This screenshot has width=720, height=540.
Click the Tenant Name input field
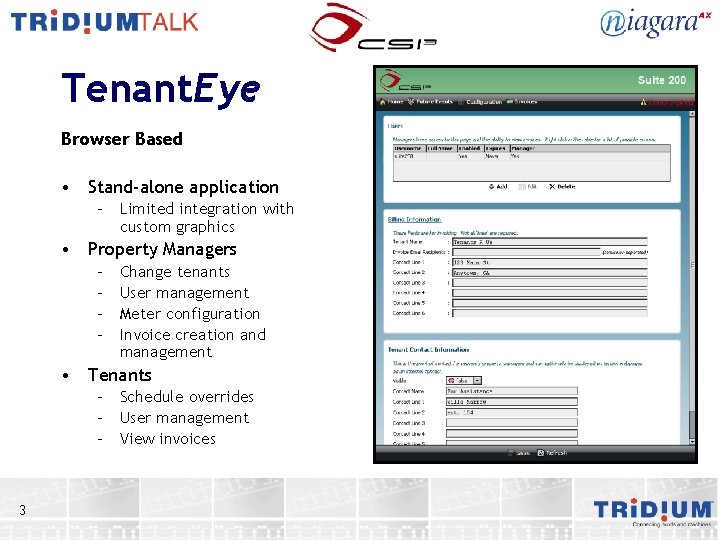pyautogui.click(x=550, y=242)
